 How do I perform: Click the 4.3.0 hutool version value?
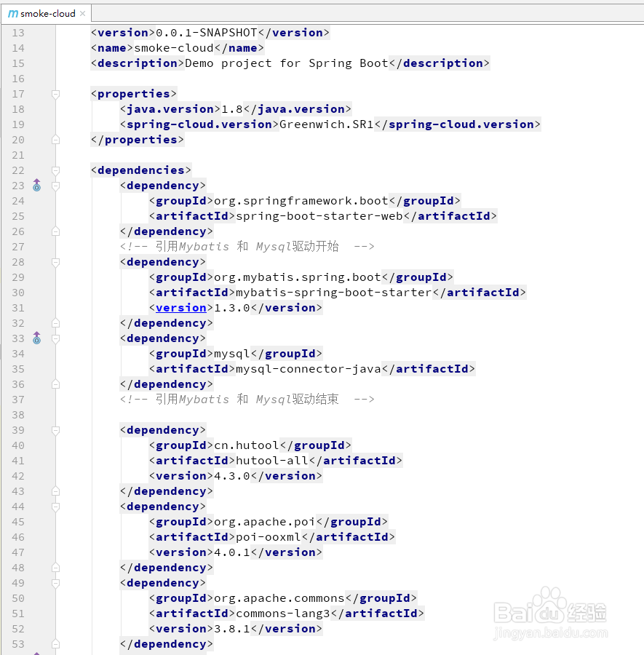coord(232,476)
